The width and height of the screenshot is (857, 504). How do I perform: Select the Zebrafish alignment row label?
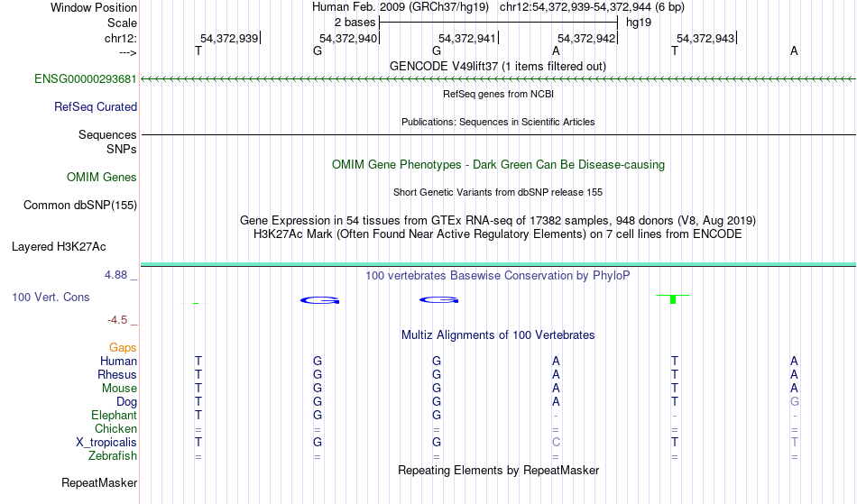(x=113, y=456)
